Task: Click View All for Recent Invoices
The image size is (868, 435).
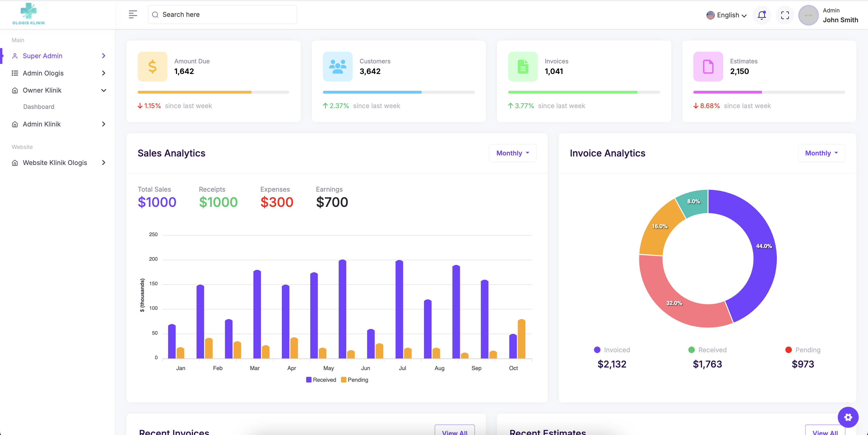Action: tap(455, 431)
